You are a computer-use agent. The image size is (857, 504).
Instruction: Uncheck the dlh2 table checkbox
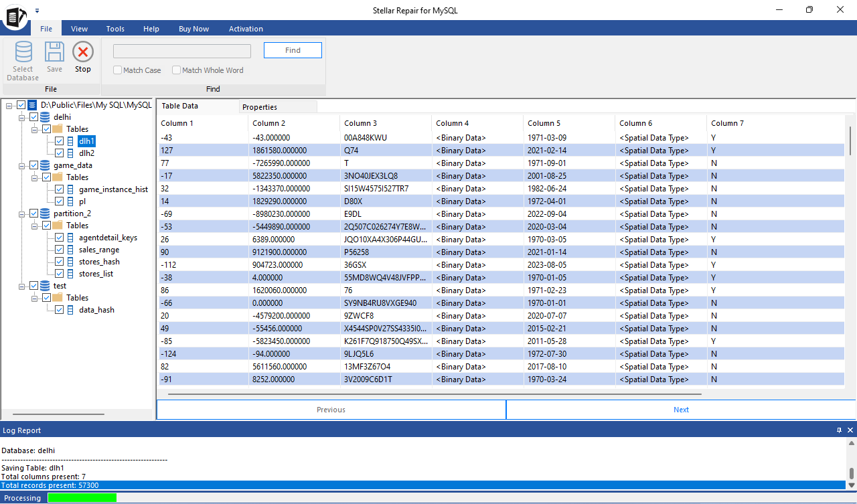pyautogui.click(x=59, y=153)
